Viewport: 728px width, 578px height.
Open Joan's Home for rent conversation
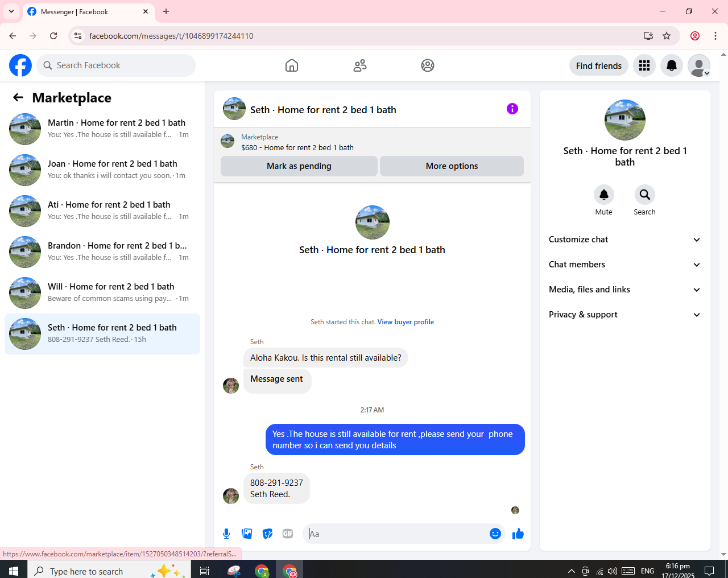[102, 170]
